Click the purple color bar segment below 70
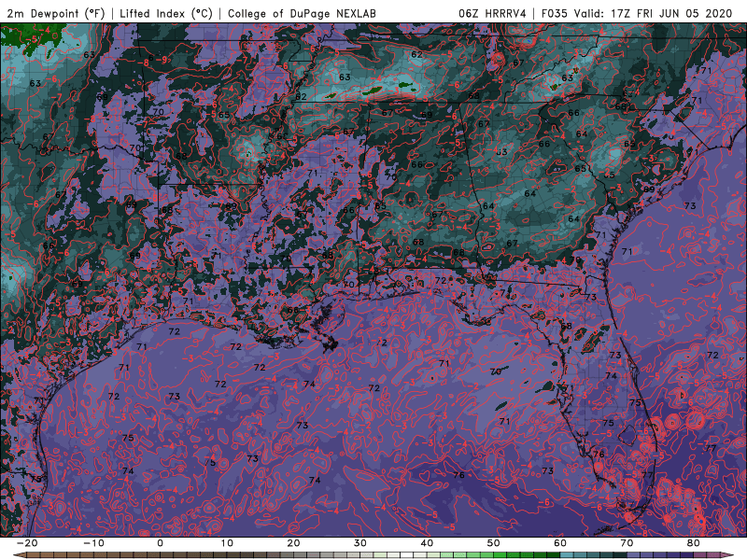Viewport: 747px width, 560px height. [634, 555]
